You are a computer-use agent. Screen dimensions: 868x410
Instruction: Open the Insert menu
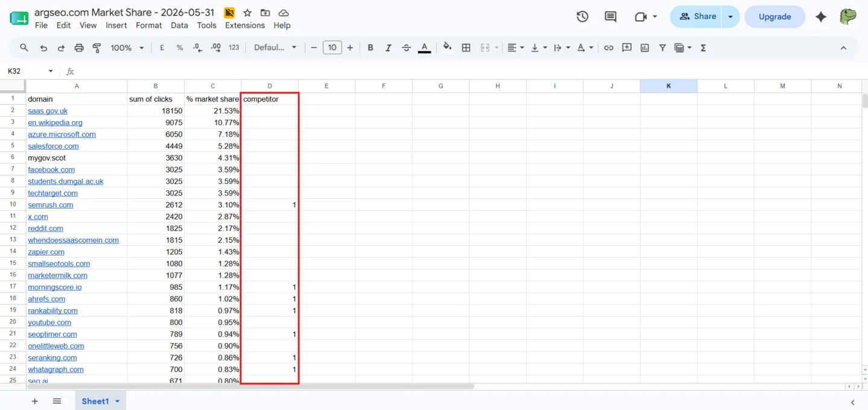click(x=116, y=25)
